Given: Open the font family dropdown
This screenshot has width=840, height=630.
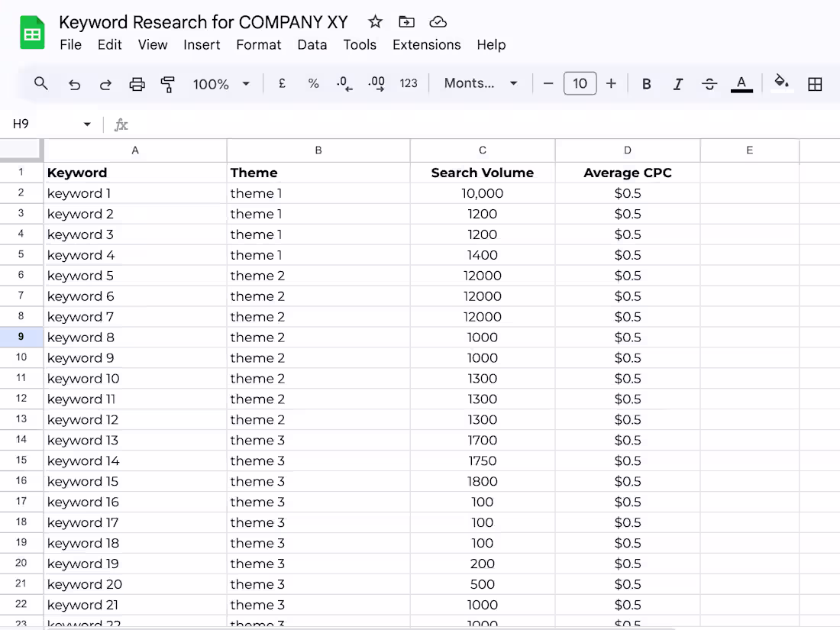Looking at the screenshot, I should click(481, 84).
